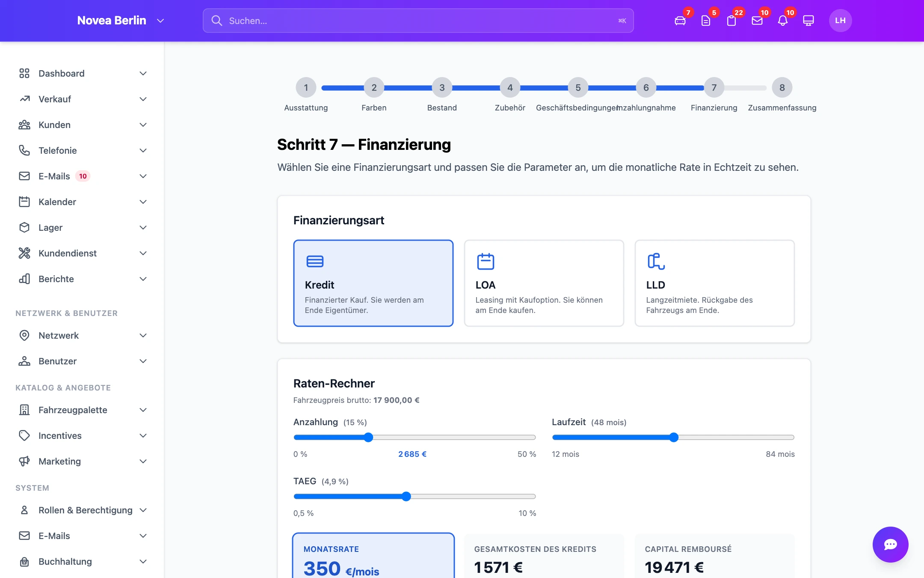The height and width of the screenshot is (578, 924).
Task: Click the monitor display icon in the header
Action: 808,21
